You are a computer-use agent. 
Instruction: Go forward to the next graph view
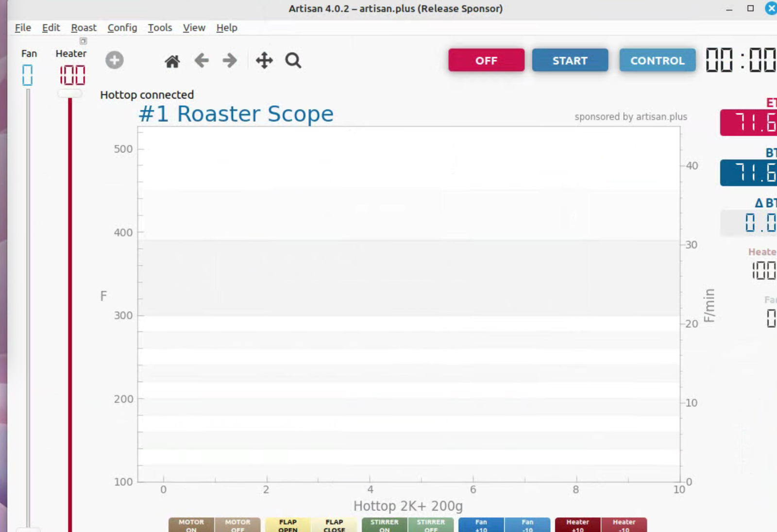pyautogui.click(x=230, y=61)
